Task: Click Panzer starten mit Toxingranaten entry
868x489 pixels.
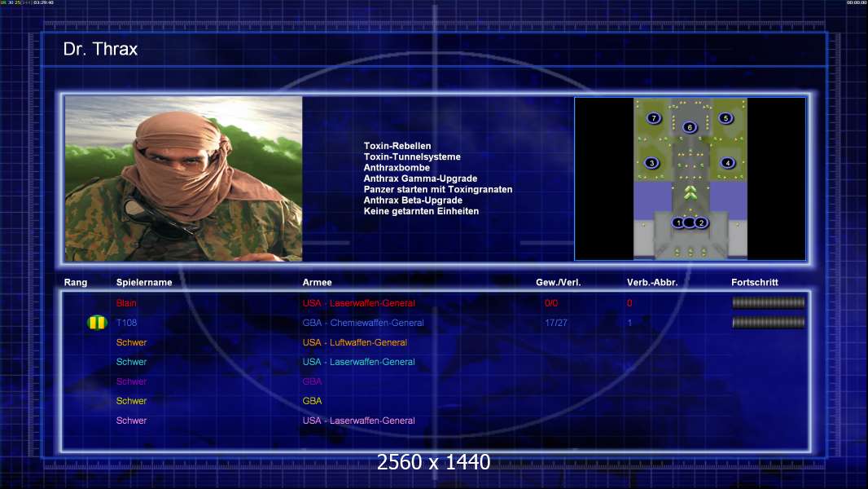Action: coord(438,189)
